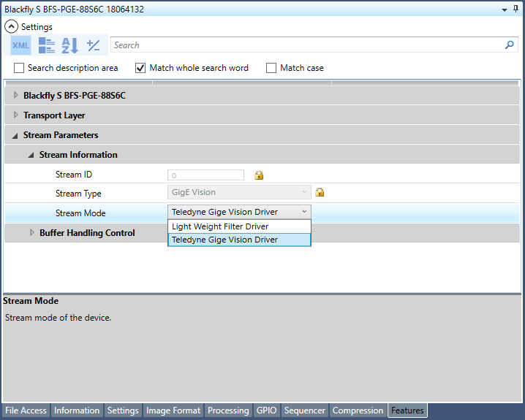Select the Stream Mode row label
Screen dimensions: 525x420
coord(80,213)
